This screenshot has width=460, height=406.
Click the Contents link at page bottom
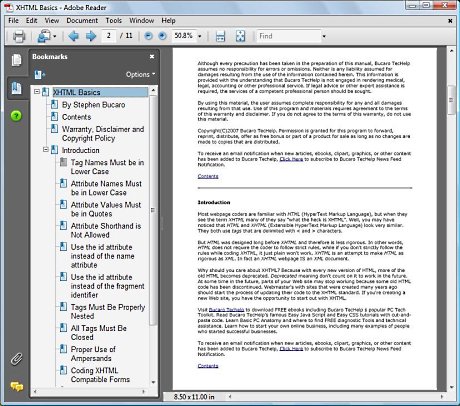(x=208, y=366)
